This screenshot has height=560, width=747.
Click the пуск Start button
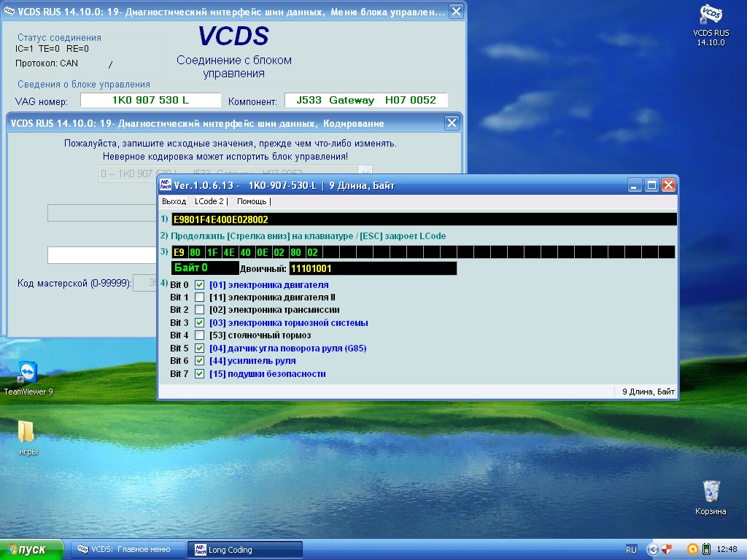tap(31, 550)
